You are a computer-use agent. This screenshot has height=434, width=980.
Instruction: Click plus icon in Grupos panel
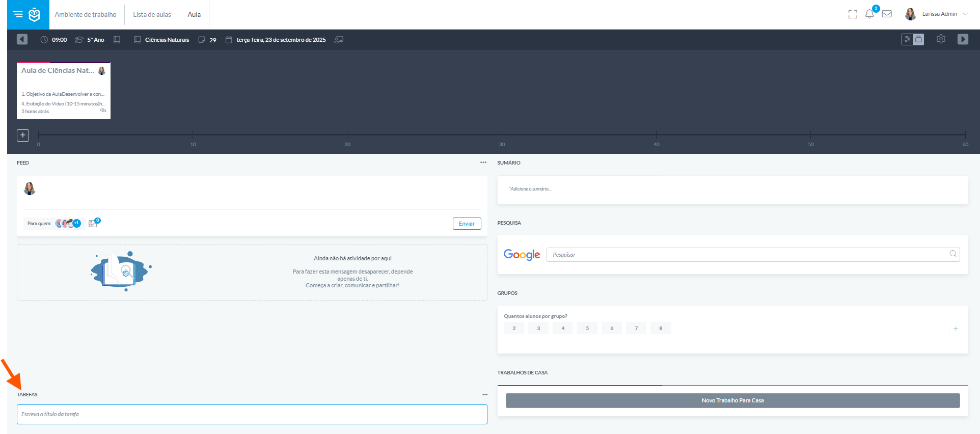point(956,329)
